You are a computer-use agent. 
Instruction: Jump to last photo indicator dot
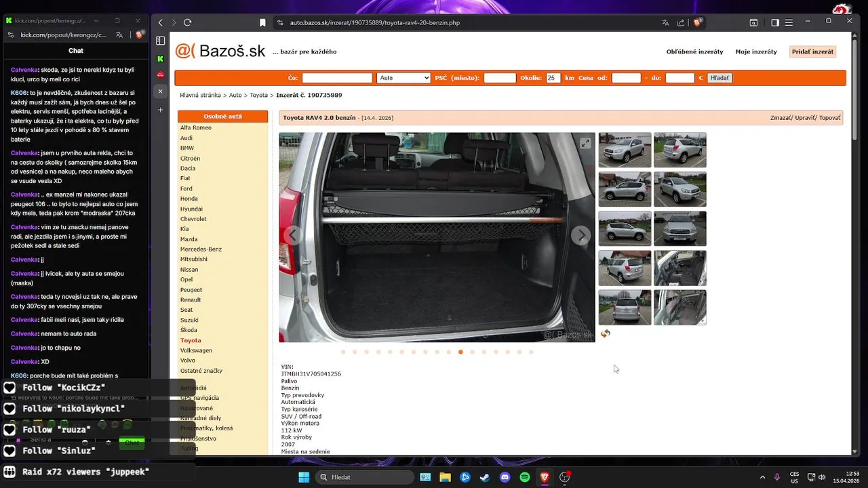[531, 352]
